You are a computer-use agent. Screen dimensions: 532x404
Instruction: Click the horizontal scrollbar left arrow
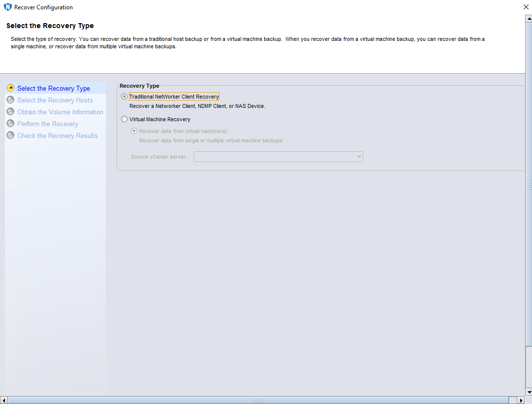4,400
